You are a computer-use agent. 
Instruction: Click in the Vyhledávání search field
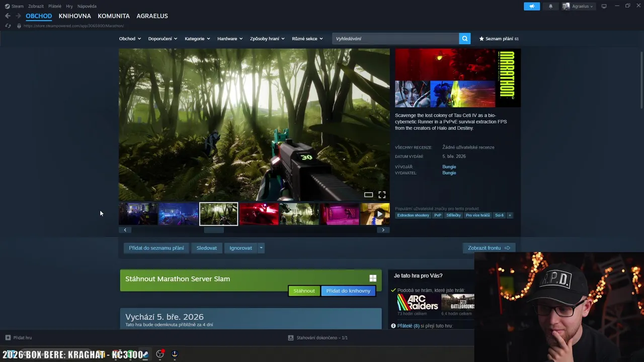(395, 39)
